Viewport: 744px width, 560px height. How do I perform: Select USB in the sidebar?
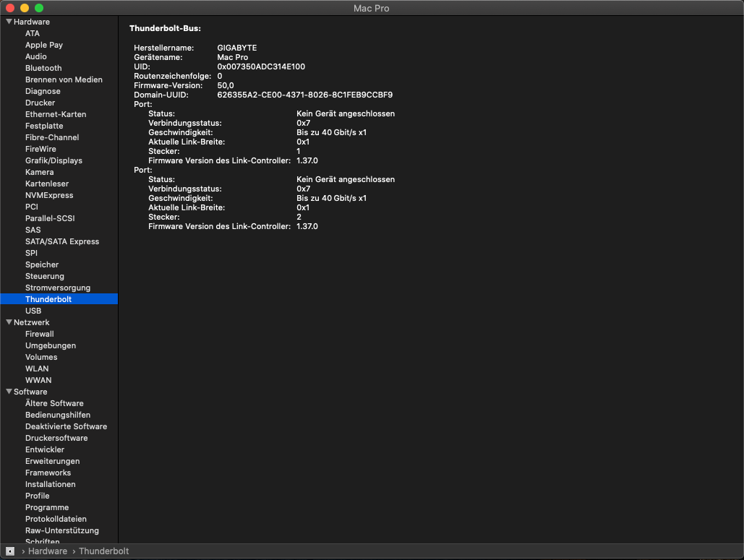(x=33, y=311)
